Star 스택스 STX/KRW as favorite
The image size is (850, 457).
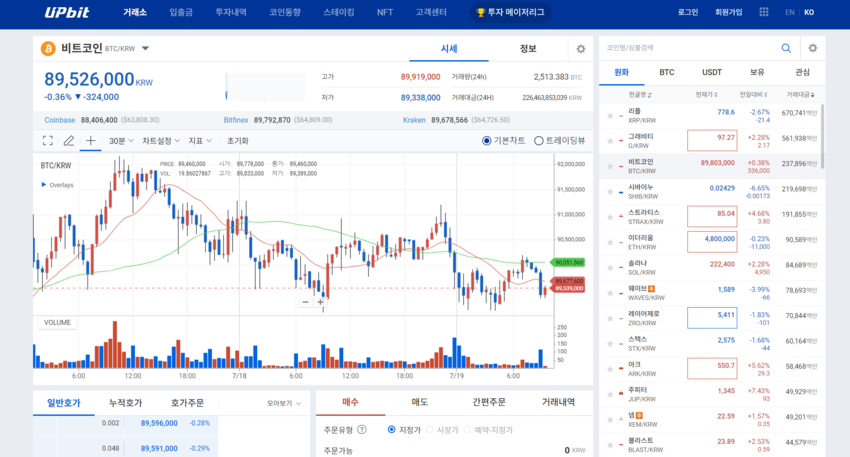[610, 344]
